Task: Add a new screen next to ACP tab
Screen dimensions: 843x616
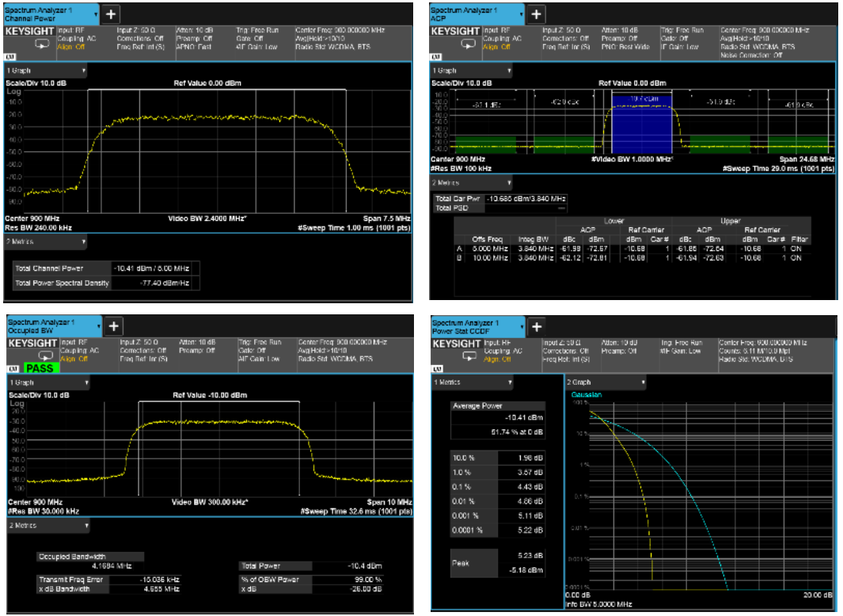Action: 536,14
